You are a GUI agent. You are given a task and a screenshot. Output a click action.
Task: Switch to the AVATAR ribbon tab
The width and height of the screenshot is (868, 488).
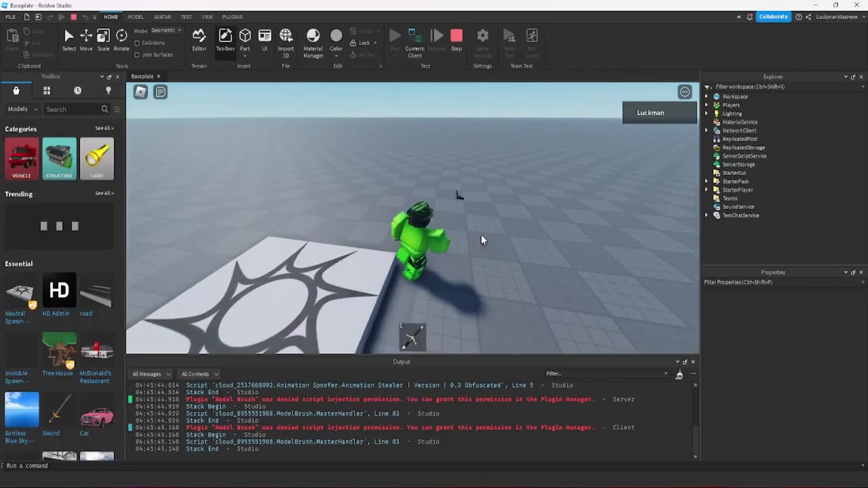tap(162, 17)
